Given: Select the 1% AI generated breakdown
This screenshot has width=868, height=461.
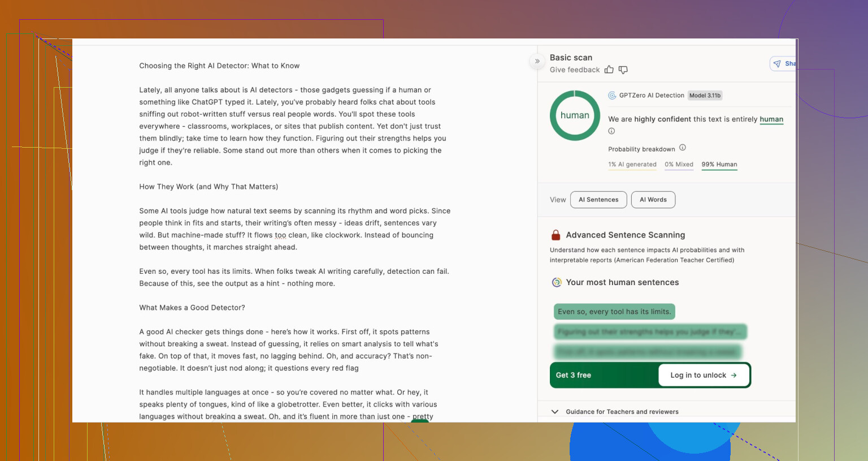Looking at the screenshot, I should (x=632, y=165).
